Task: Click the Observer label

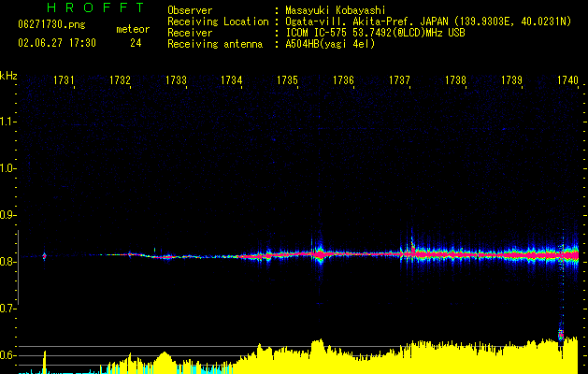Action: click(x=190, y=10)
